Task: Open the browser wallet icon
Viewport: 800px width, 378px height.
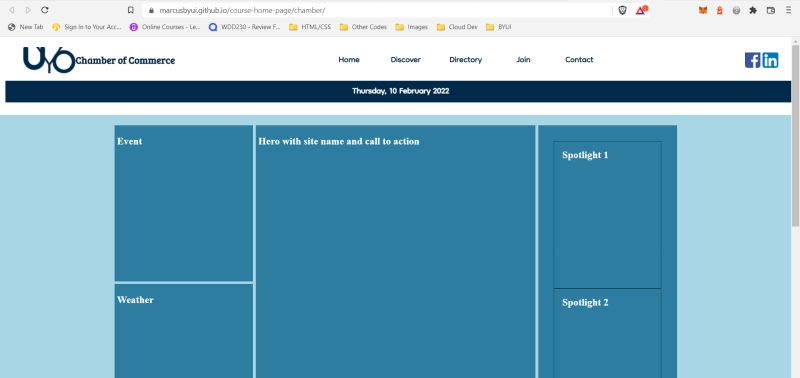Action: (770, 10)
